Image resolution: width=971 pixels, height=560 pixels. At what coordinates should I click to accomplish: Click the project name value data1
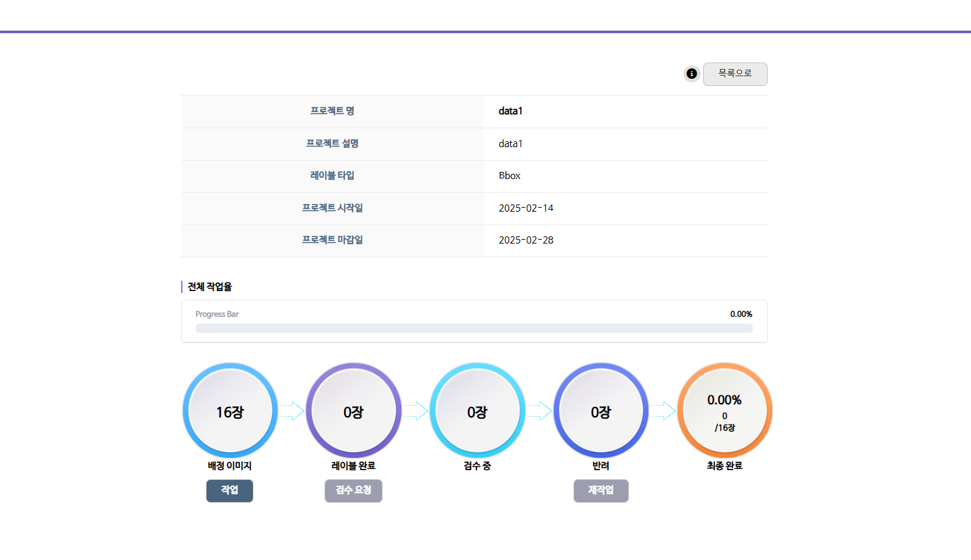[510, 111]
